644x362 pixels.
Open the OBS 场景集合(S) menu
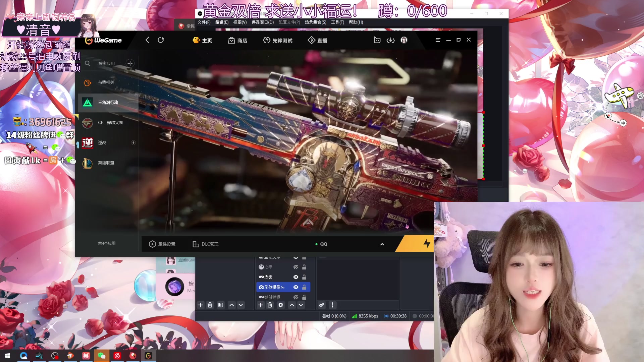point(315,22)
